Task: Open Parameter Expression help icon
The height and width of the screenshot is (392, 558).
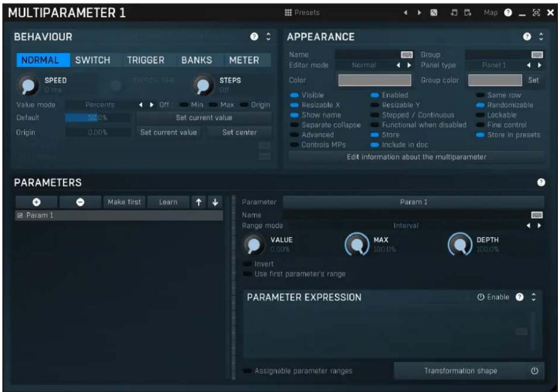Action: (520, 297)
